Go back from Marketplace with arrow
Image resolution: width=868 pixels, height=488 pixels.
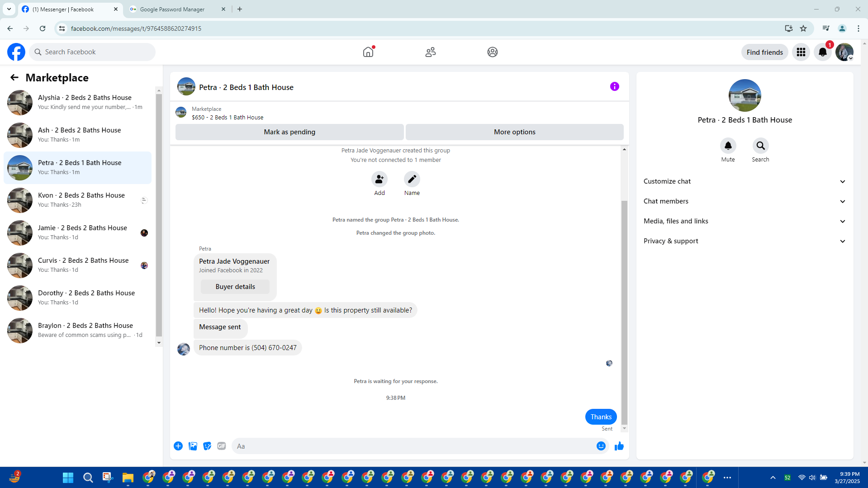click(x=14, y=77)
